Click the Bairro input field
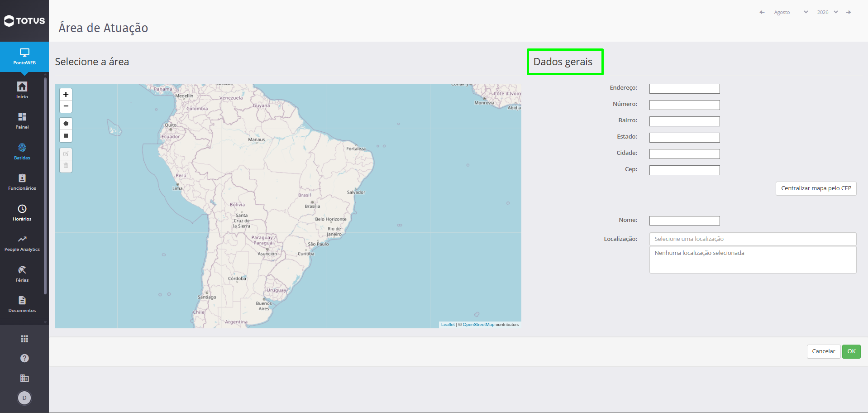The height and width of the screenshot is (413, 868). coord(684,121)
